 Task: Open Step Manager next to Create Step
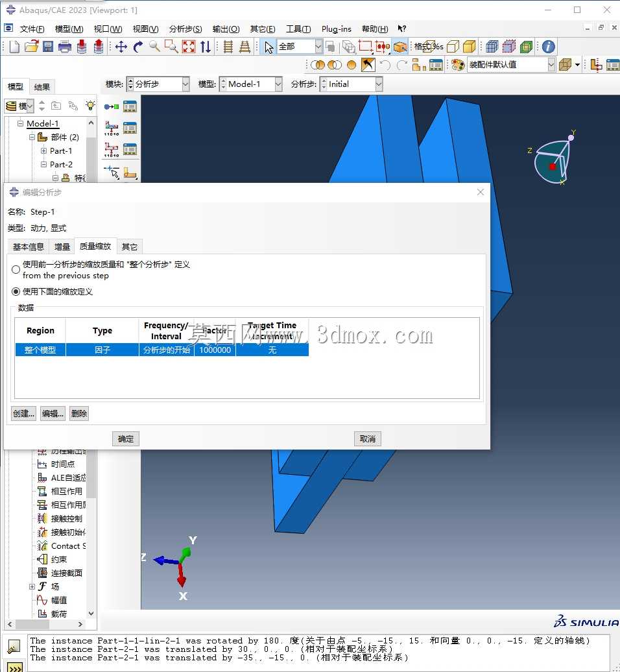point(130,106)
